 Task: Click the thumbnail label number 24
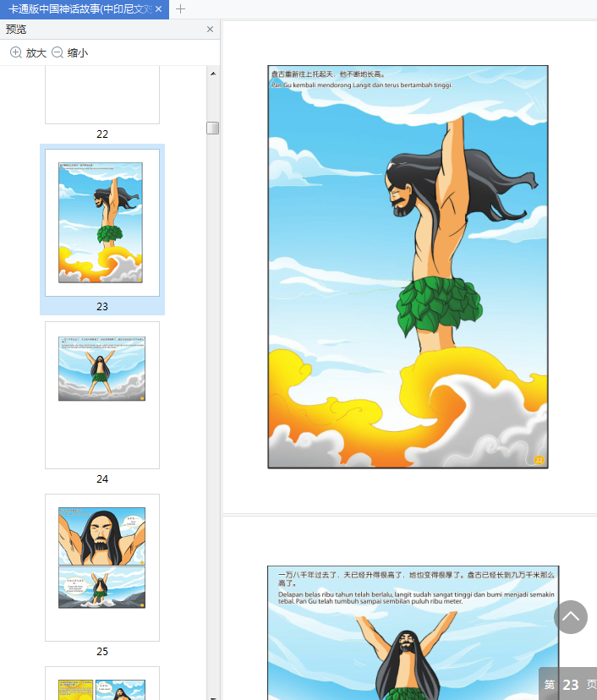(102, 479)
